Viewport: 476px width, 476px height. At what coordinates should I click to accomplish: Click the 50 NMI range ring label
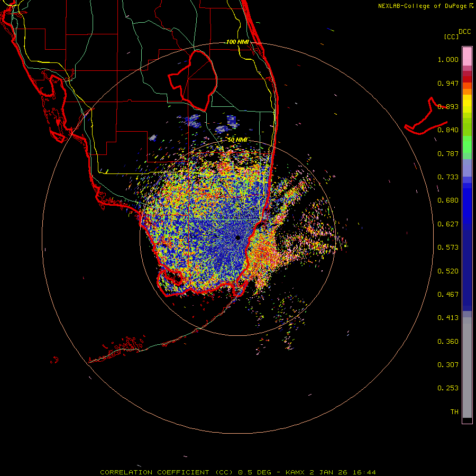click(x=237, y=140)
